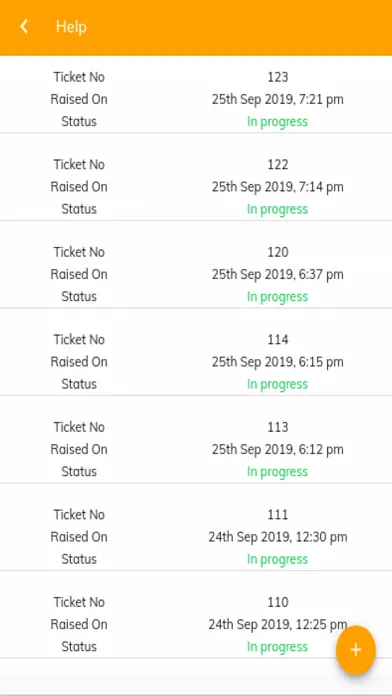Viewport: 392px width, 696px height.
Task: Click In progress status of ticket 122
Action: (x=277, y=209)
